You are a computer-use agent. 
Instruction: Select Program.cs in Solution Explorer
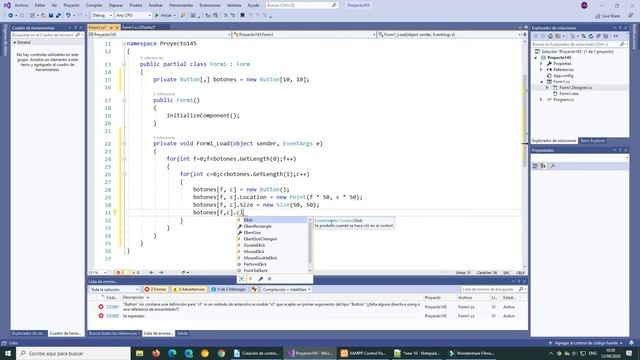[563, 100]
